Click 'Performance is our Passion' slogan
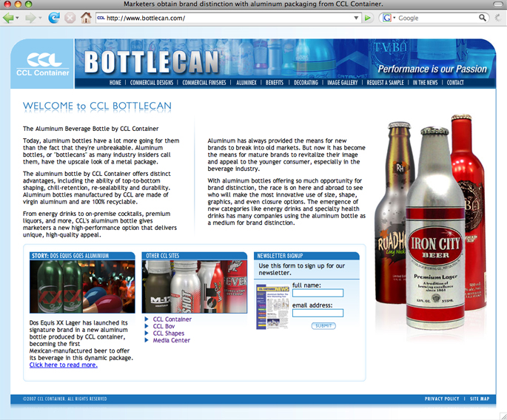Screen dimensions: 507x420 click(432, 69)
